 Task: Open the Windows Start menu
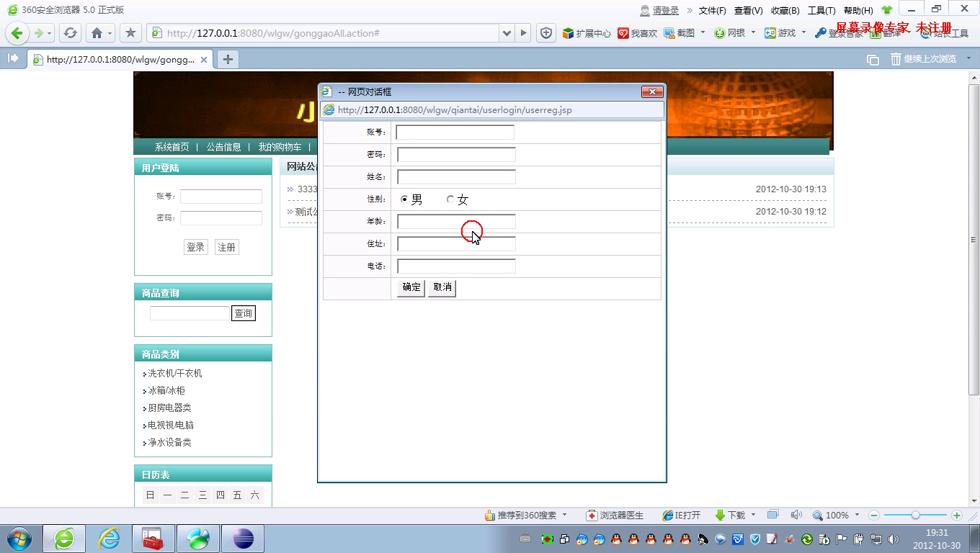pos(19,538)
